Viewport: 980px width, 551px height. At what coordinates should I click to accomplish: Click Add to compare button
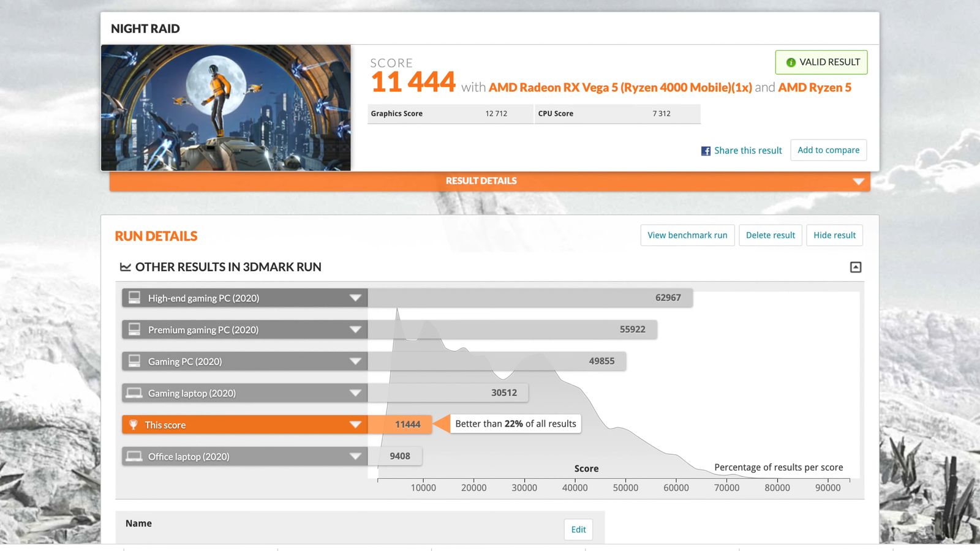point(829,150)
